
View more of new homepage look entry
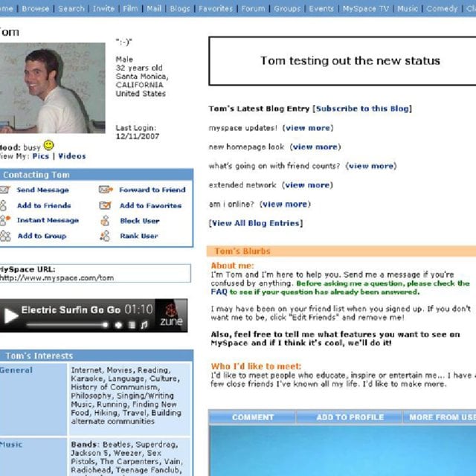pos(315,147)
